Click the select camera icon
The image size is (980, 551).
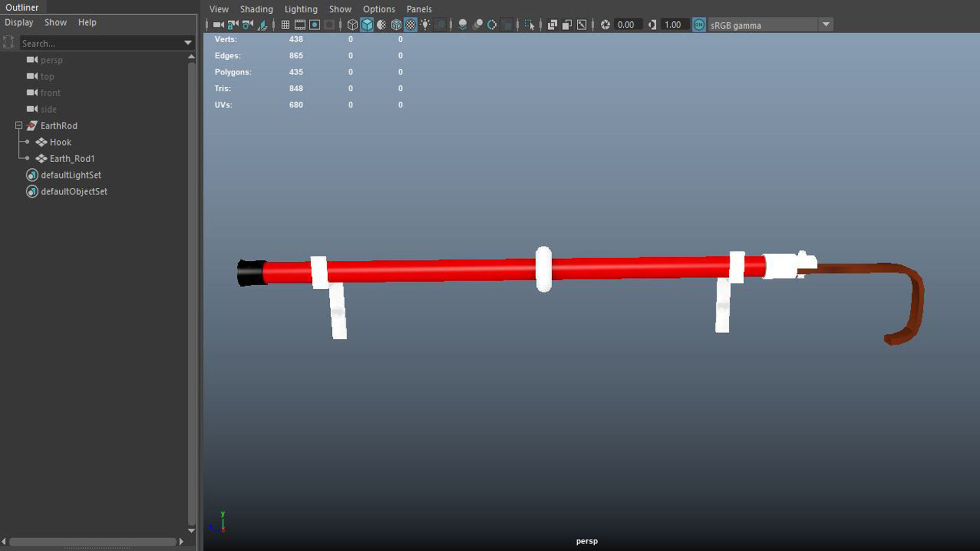[x=218, y=24]
